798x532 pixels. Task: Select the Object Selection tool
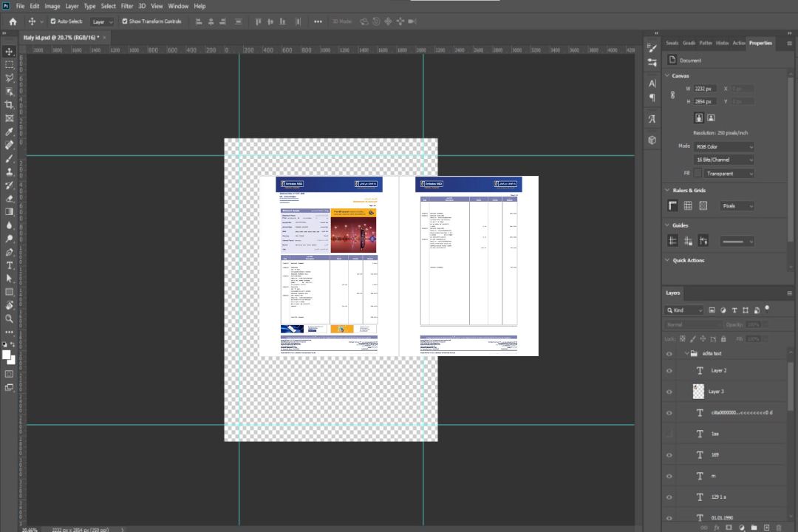tap(9, 92)
